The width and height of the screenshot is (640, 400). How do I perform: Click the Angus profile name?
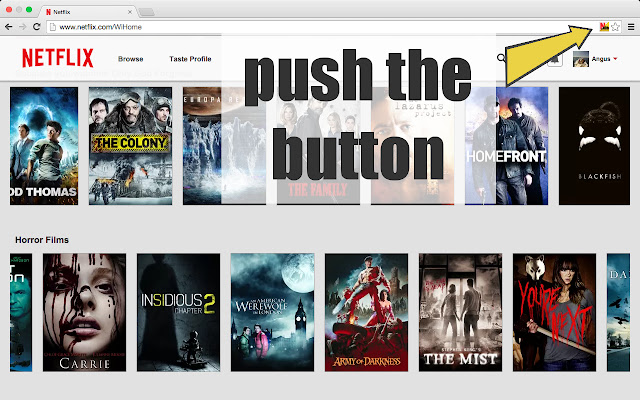coord(601,59)
